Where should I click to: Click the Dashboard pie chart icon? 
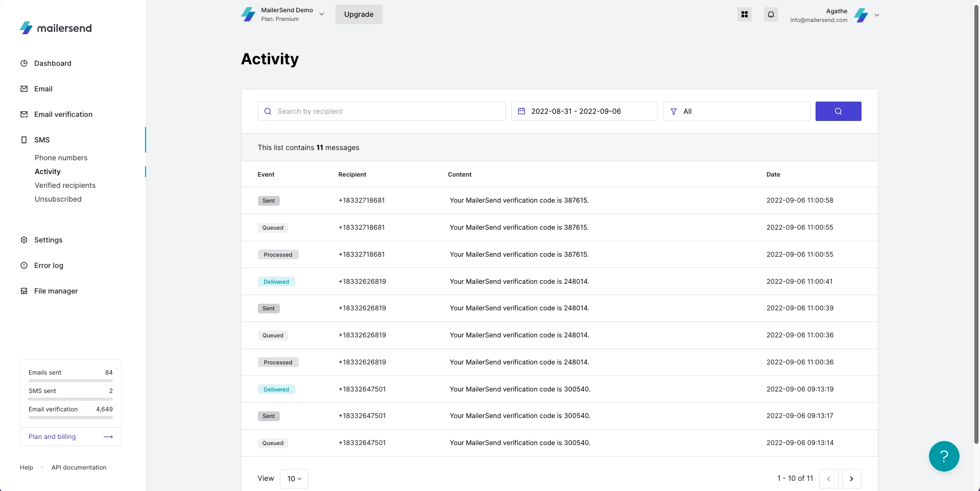tap(24, 63)
